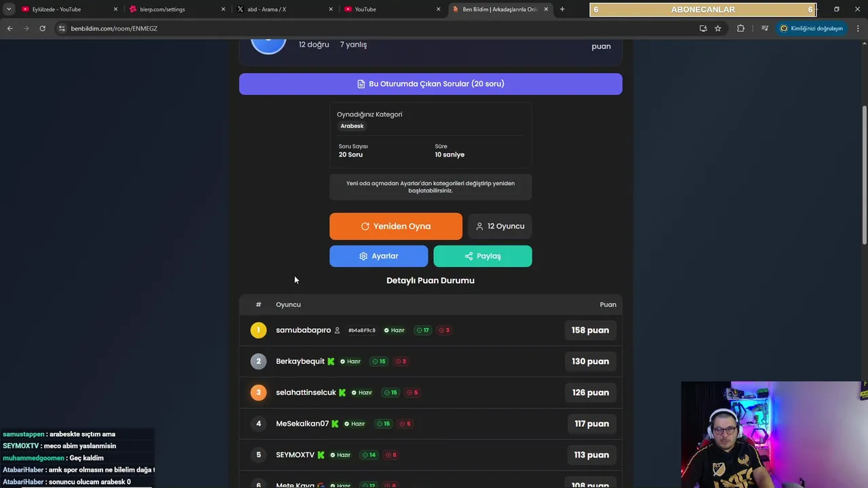Screen dimensions: 868x488
Task: Click the Kick icon next to SEYMOXTV
Action: point(321,455)
